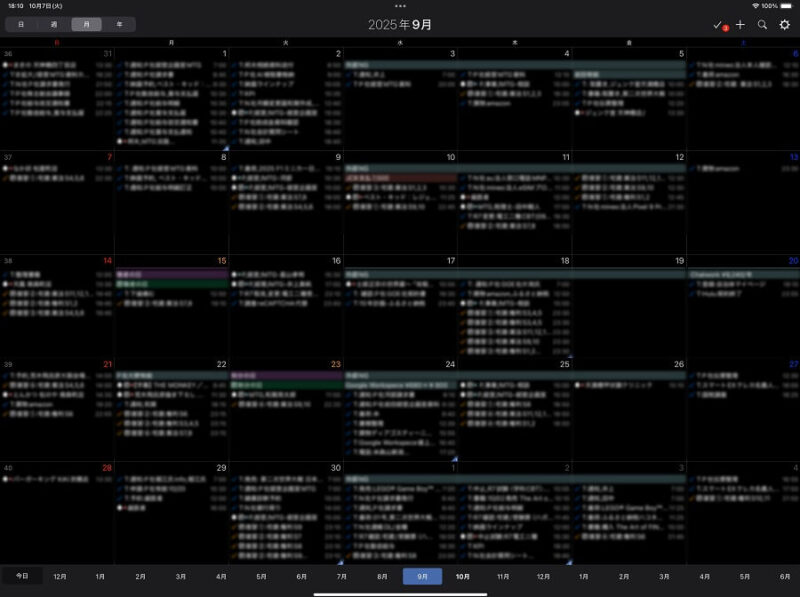Viewport: 800px width, 597px height.
Task: Switch to day view (日)
Action: coord(22,24)
